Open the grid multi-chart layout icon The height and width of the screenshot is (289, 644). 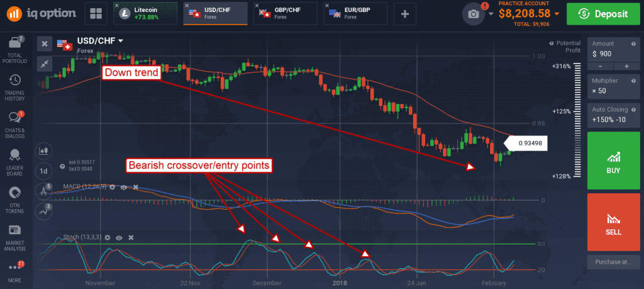(96, 14)
